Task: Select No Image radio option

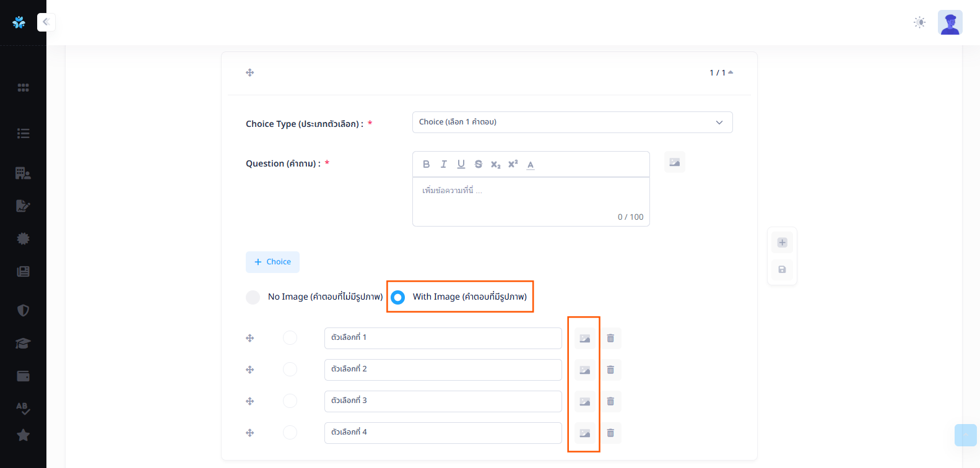Action: coord(253,297)
